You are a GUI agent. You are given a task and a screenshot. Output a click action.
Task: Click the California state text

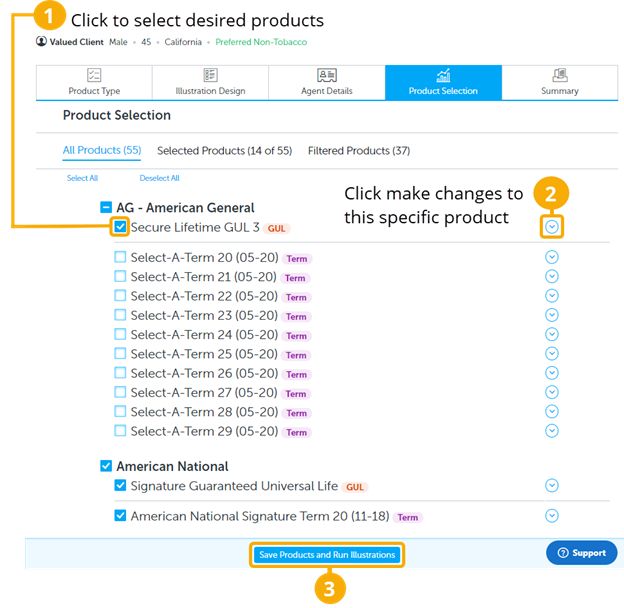click(x=183, y=42)
